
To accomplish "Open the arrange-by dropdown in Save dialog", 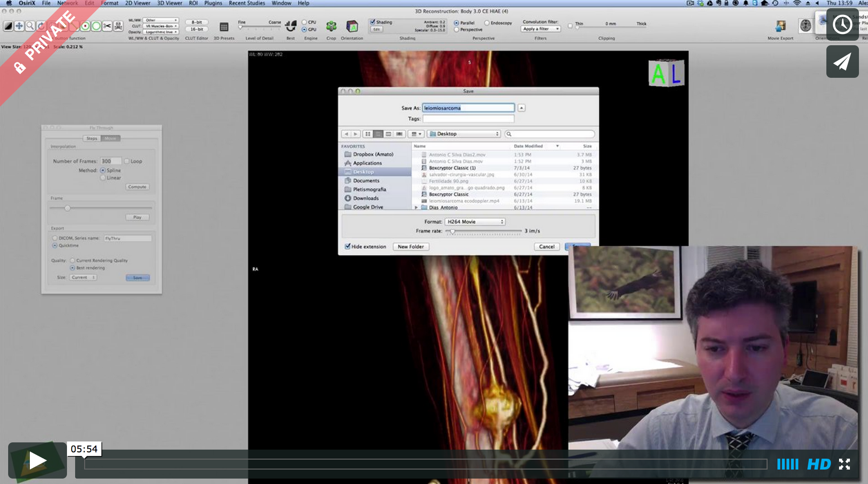I will [416, 134].
